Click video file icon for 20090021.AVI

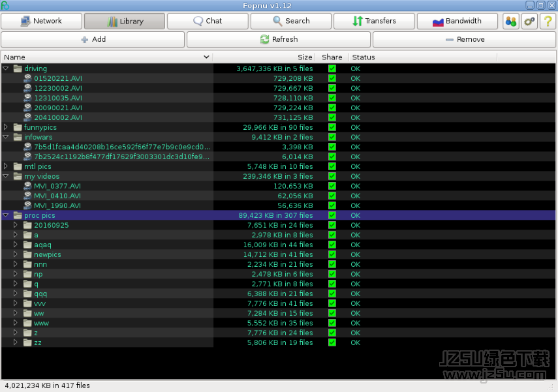[27, 108]
